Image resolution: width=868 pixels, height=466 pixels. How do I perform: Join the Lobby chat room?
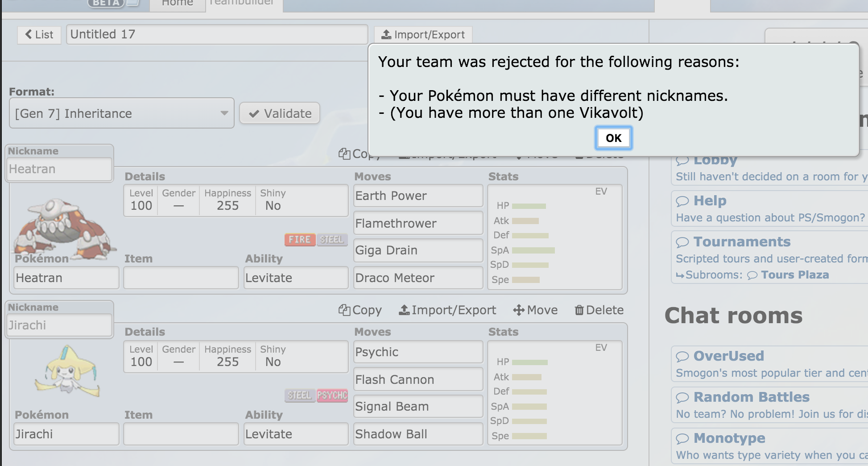[x=769, y=171]
